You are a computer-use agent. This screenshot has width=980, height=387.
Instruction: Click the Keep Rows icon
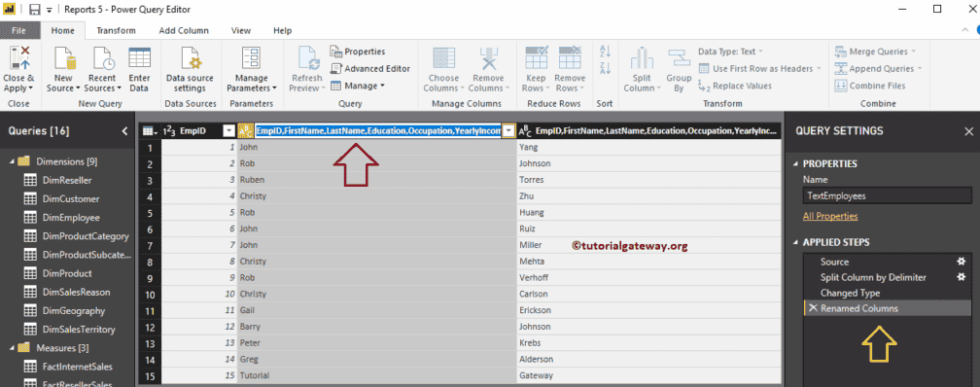pyautogui.click(x=537, y=58)
